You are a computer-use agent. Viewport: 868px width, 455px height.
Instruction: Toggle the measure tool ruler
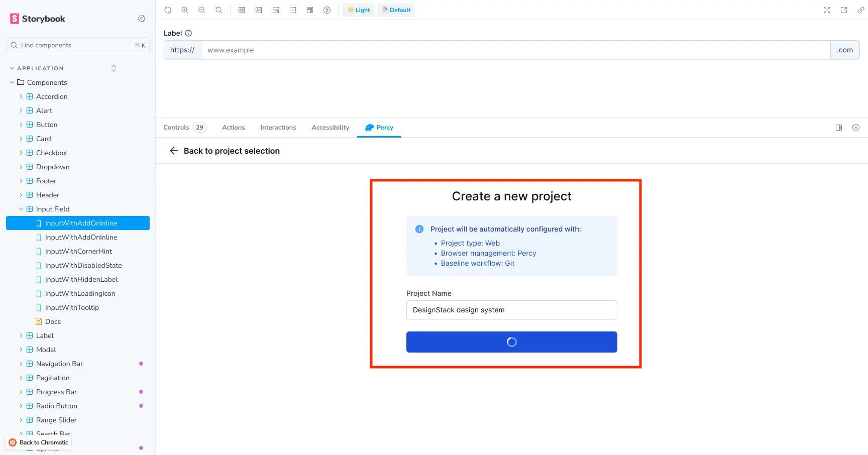pos(276,10)
